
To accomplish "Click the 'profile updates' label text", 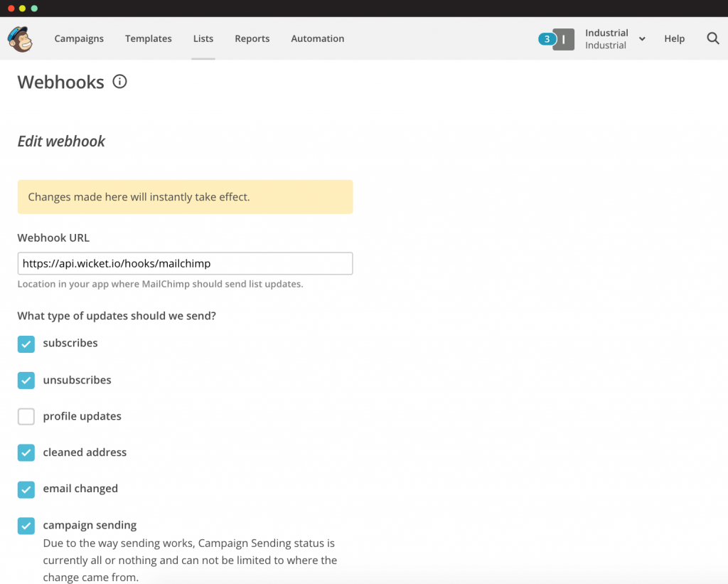I will coord(82,416).
